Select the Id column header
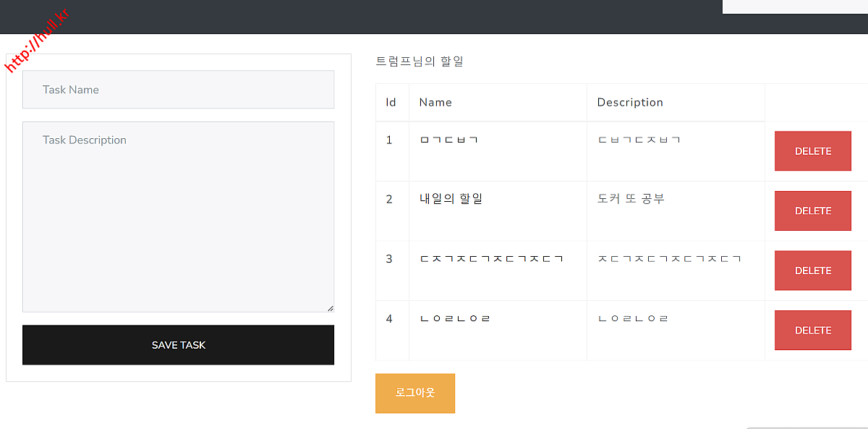 [x=391, y=103]
